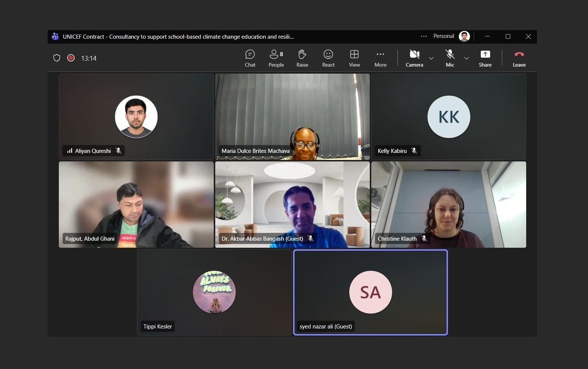588x369 pixels.
Task: Leave the meeting
Action: [x=519, y=58]
